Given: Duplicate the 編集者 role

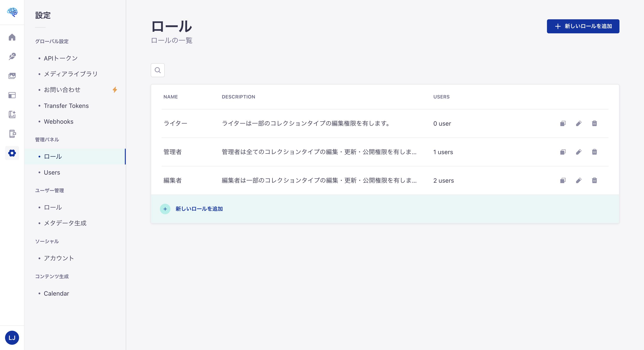Looking at the screenshot, I should (x=563, y=180).
